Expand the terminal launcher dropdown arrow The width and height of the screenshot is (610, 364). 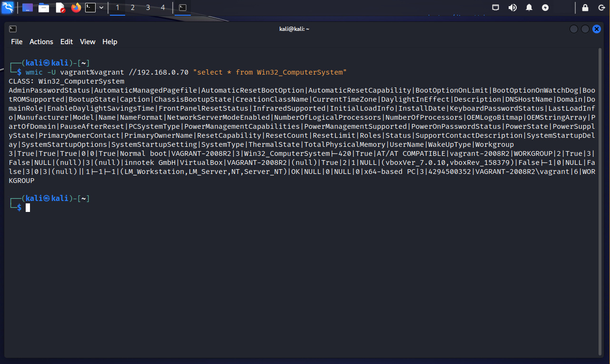(x=101, y=8)
